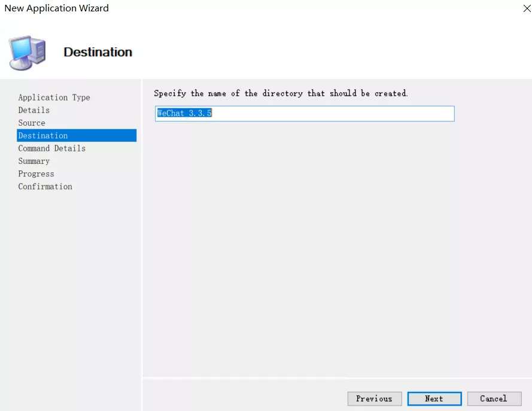Click Next to continue the wizard
This screenshot has width=532, height=411.
tap(434, 398)
